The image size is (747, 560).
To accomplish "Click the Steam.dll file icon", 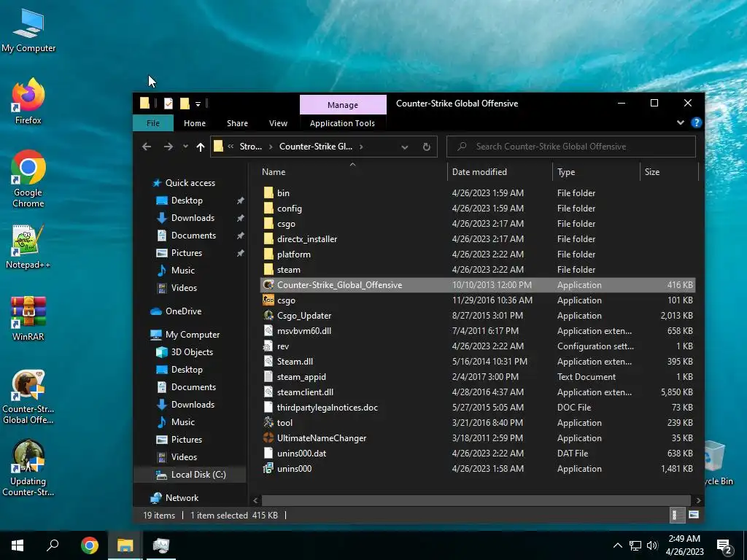I will click(268, 362).
